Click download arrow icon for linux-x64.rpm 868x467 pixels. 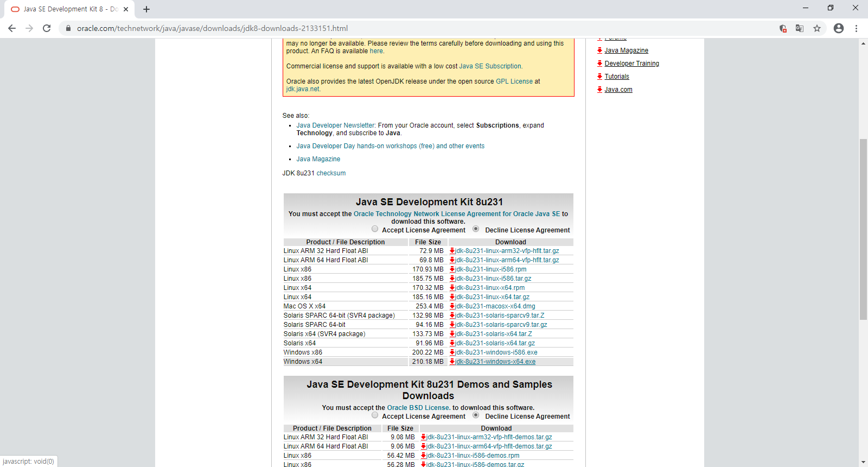[x=452, y=288]
